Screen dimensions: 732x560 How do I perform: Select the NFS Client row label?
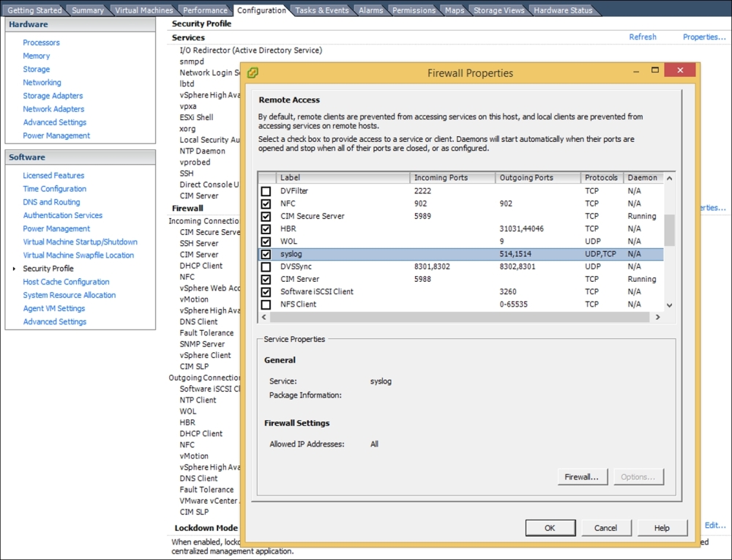(x=298, y=305)
